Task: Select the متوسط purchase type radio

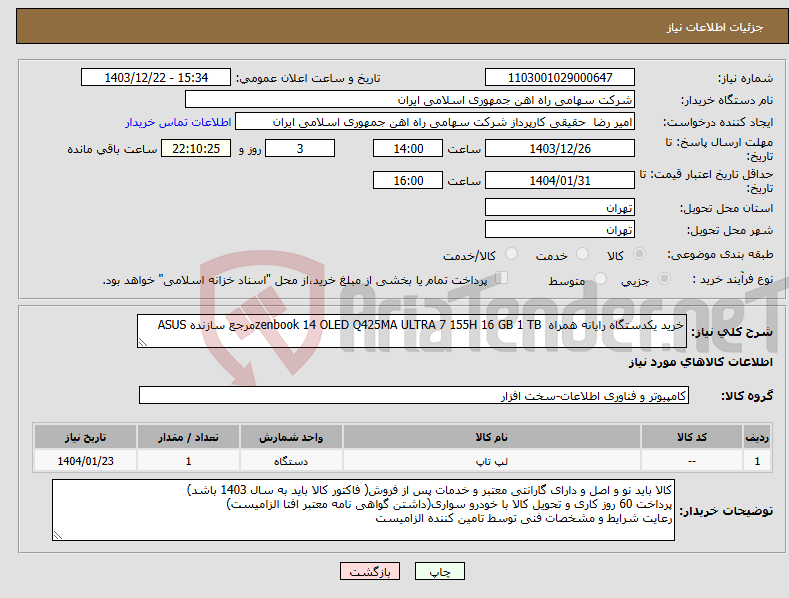Action: point(600,278)
